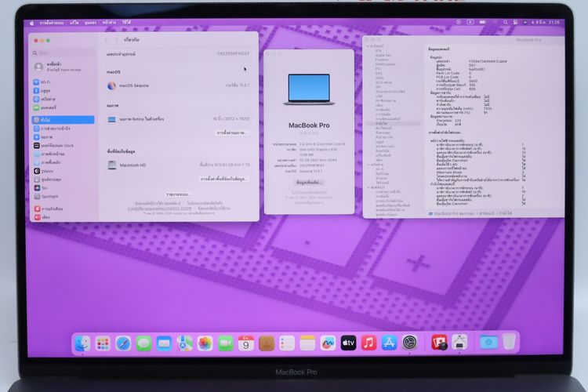Click Storage Settings button under Macintosh HD
Screen dimensions: 588x392
224,179
